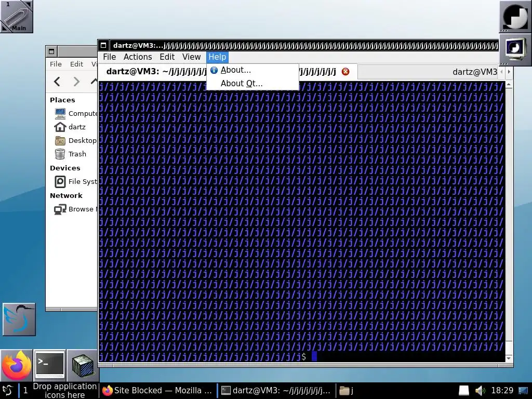The image size is (532, 399).
Task: Close the open Help menu
Action: [x=217, y=57]
